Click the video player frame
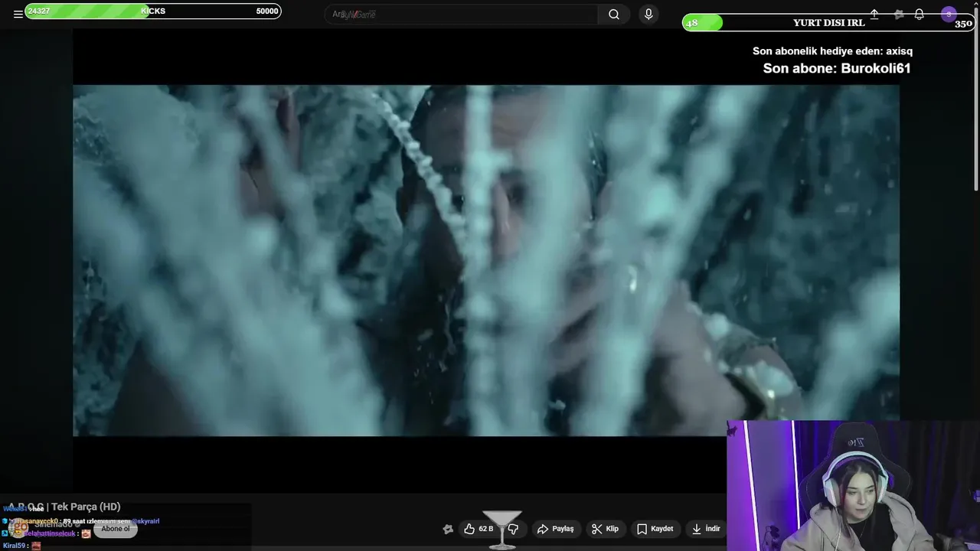This screenshot has height=551, width=980. [486, 260]
